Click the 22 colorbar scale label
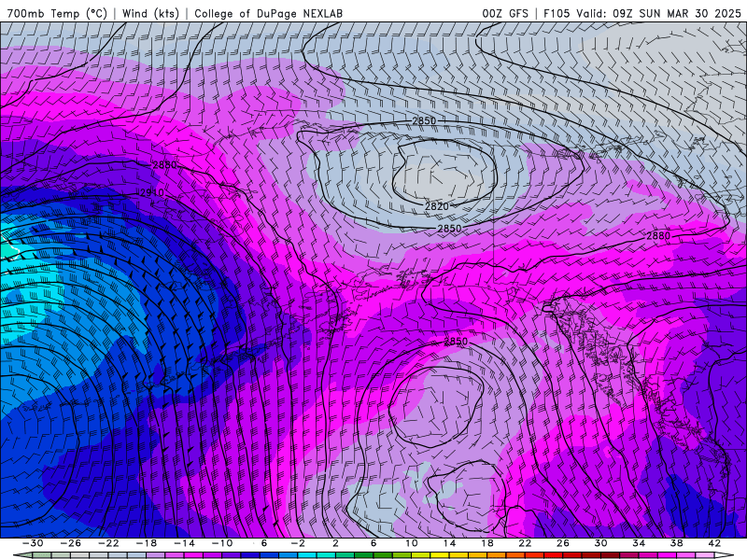Screen dimensions: 747x560 525,543
